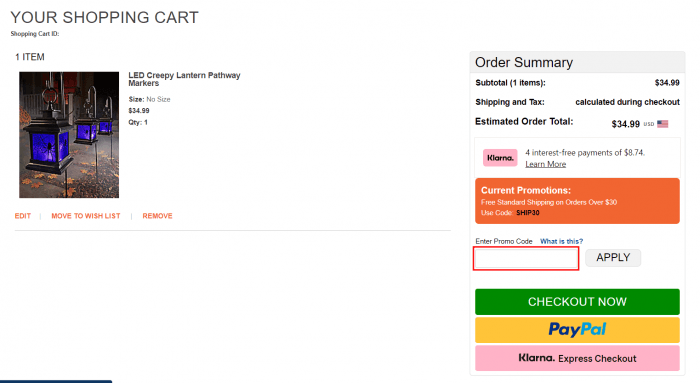The height and width of the screenshot is (383, 700).
Task: Click the LED Creepy Lantern Pathway Markers title
Action: pos(184,79)
